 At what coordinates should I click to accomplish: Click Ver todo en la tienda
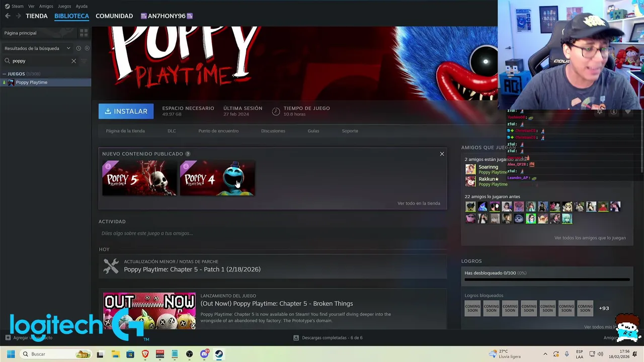(x=419, y=203)
